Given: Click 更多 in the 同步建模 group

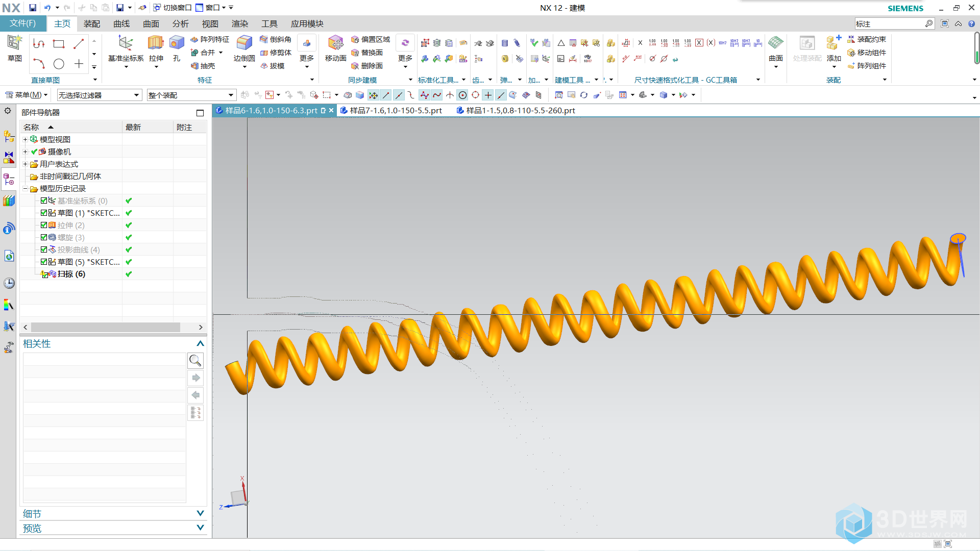Looking at the screenshot, I should (x=405, y=51).
